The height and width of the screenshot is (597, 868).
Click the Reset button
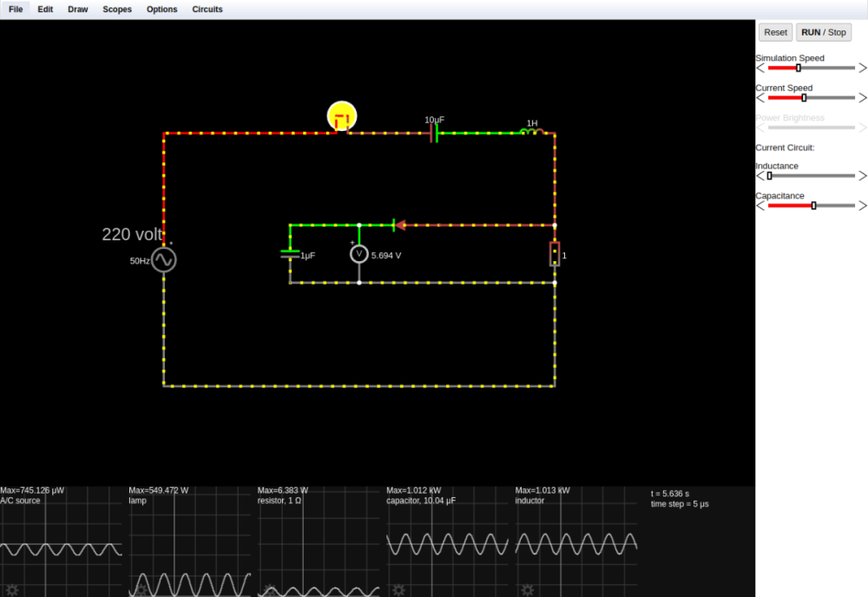pyautogui.click(x=775, y=32)
